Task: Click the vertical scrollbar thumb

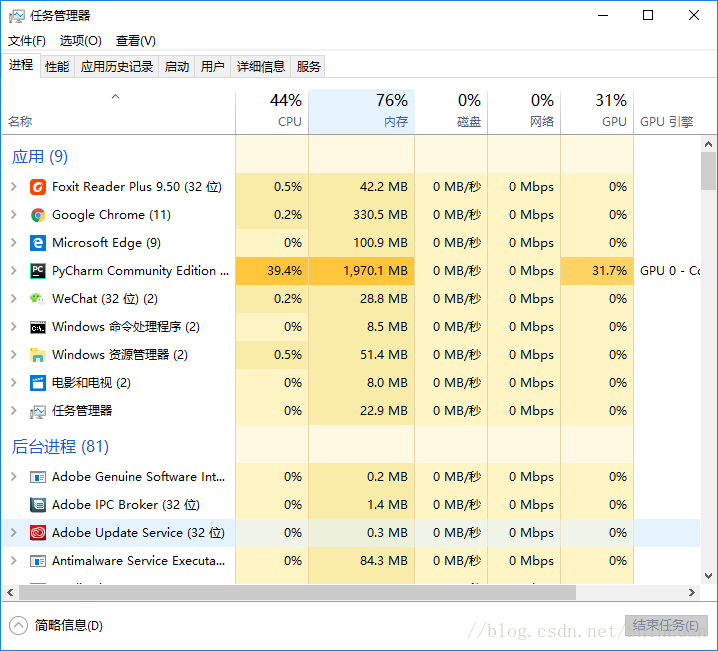Action: (708, 171)
